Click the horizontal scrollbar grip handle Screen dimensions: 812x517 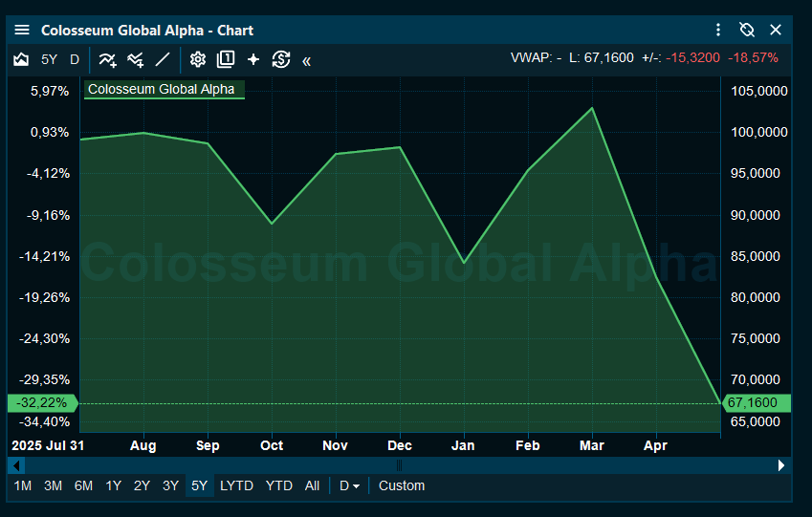coord(399,465)
